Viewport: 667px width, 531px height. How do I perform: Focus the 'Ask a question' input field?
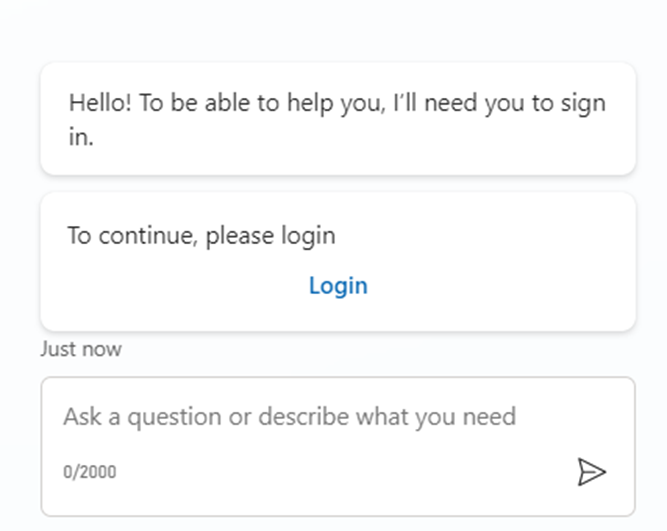click(290, 416)
